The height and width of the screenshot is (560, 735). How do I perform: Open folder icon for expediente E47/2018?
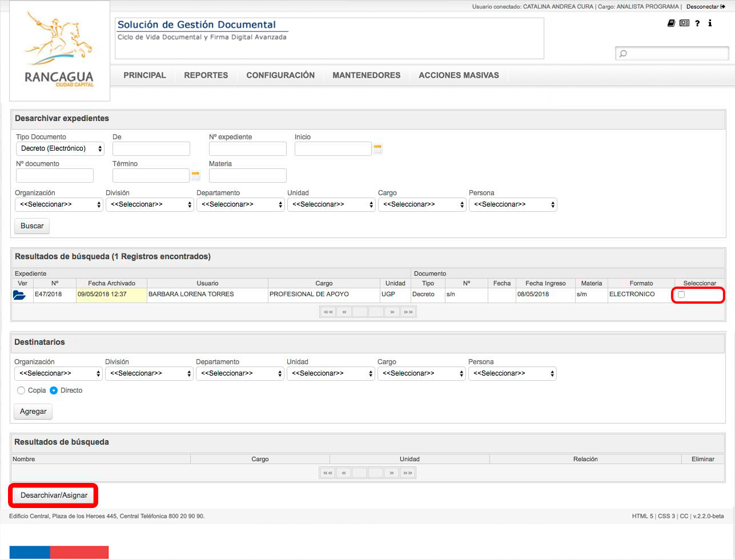point(19,295)
